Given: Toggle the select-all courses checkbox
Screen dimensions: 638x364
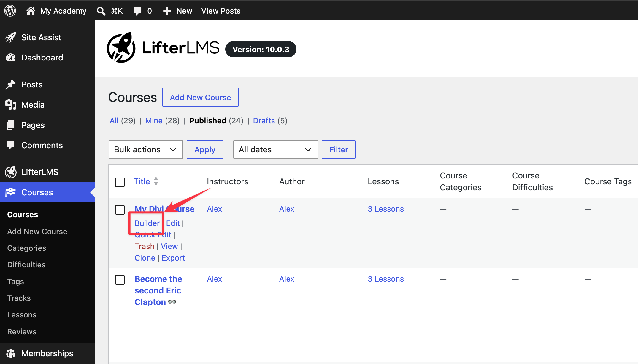Looking at the screenshot, I should click(x=120, y=182).
